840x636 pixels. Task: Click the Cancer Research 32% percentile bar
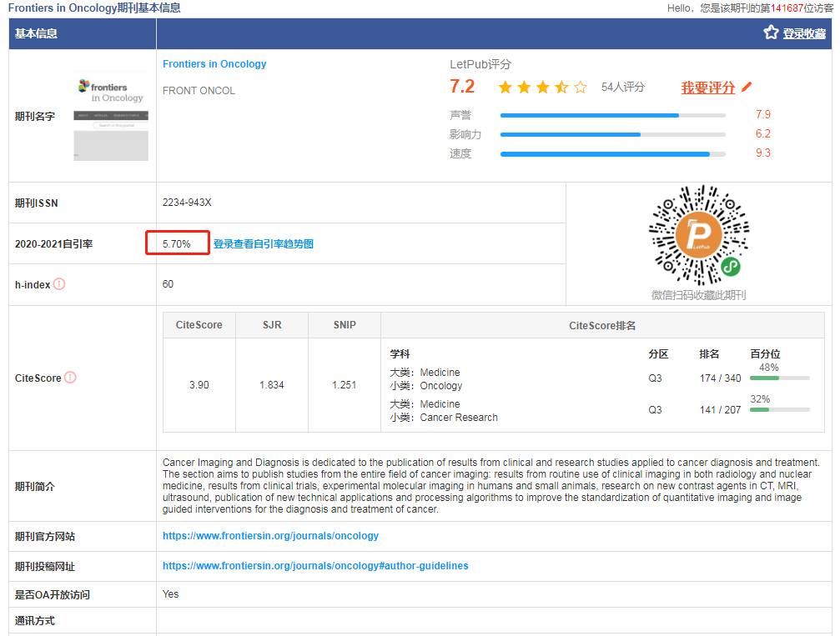click(780, 409)
